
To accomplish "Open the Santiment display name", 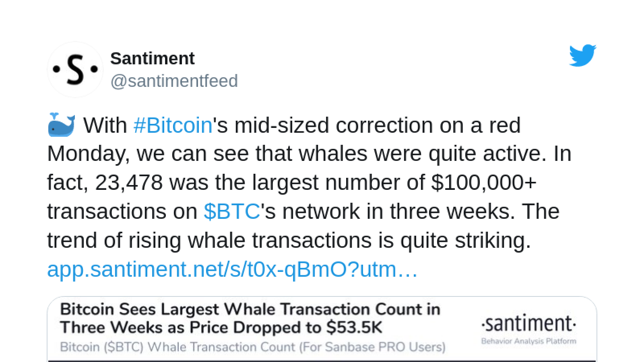I will pos(152,58).
